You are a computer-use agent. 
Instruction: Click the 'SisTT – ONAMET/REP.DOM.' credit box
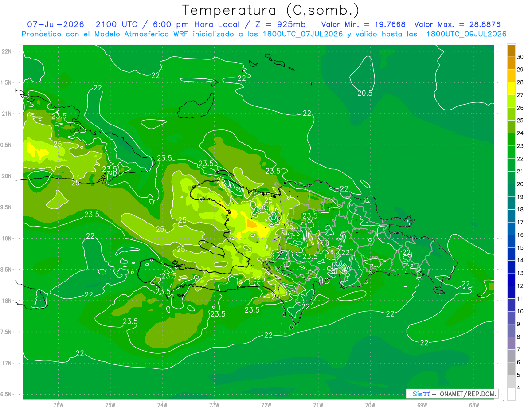point(452,394)
